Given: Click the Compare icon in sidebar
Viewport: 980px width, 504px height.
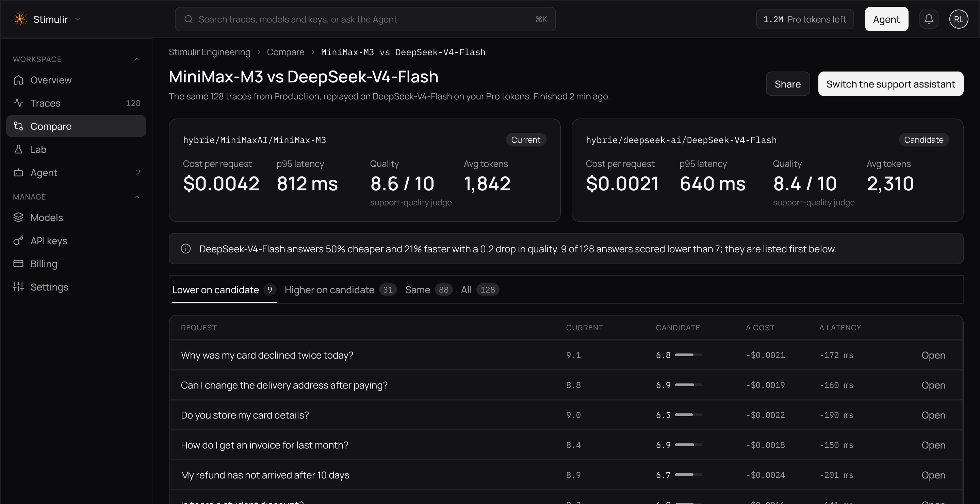Looking at the screenshot, I should coord(18,126).
